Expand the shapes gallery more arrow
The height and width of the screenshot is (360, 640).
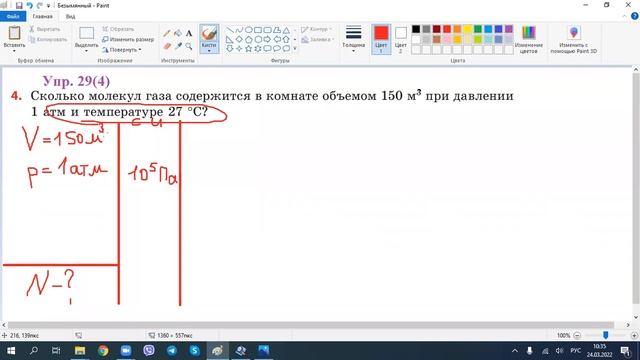click(295, 49)
